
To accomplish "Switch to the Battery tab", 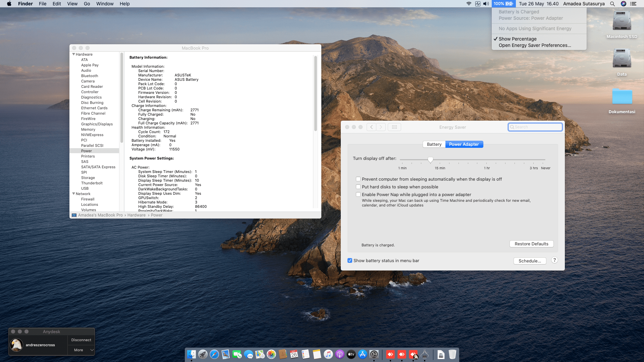I will tap(434, 144).
